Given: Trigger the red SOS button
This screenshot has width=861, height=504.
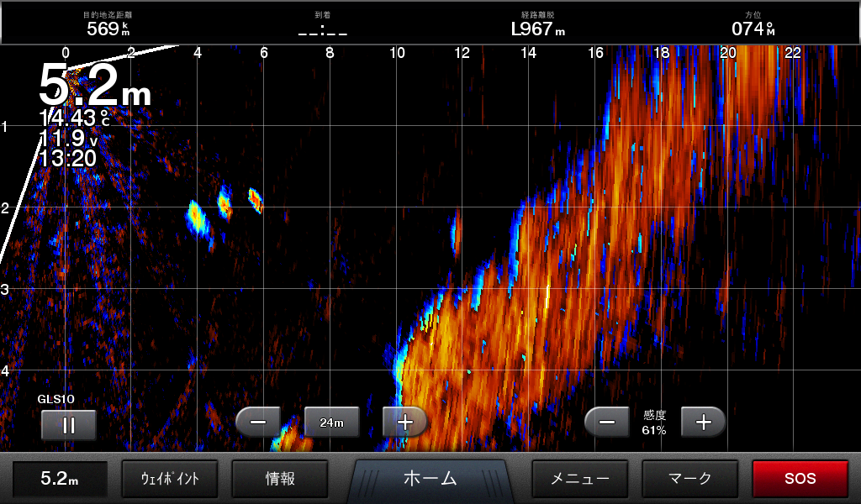Looking at the screenshot, I should point(800,479).
